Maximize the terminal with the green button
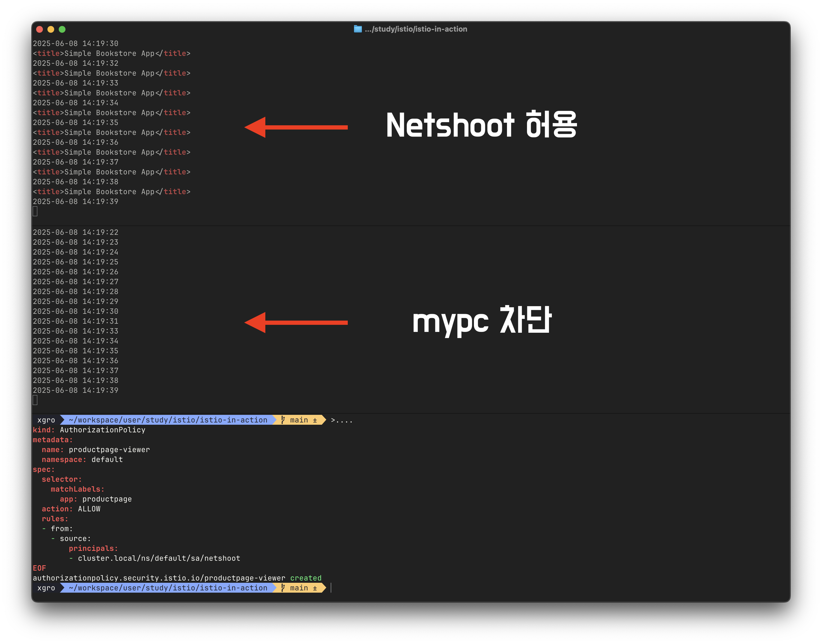The width and height of the screenshot is (822, 644). [x=62, y=29]
